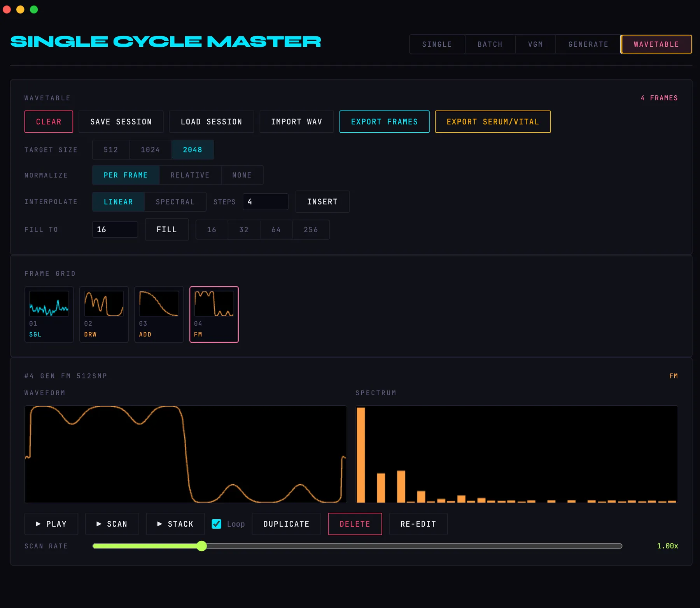Open the BATCH tab

point(490,44)
